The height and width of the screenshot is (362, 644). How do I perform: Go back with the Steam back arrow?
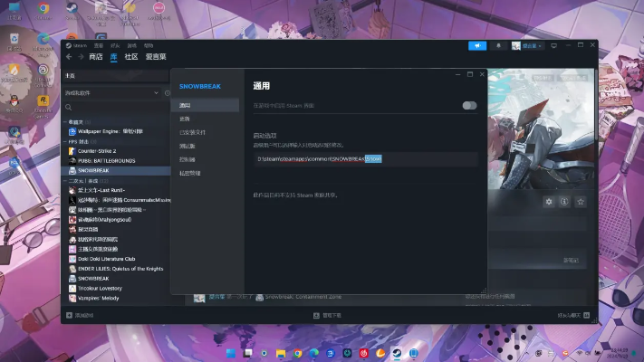click(69, 57)
